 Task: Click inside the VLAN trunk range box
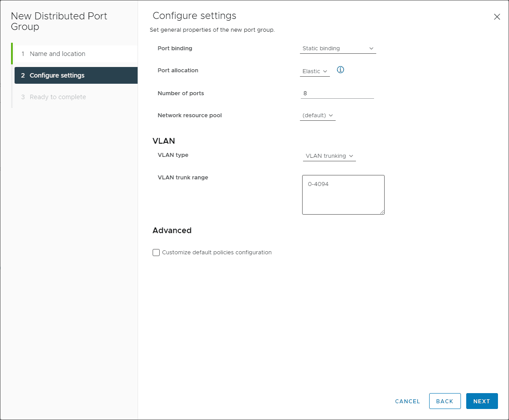[343, 194]
